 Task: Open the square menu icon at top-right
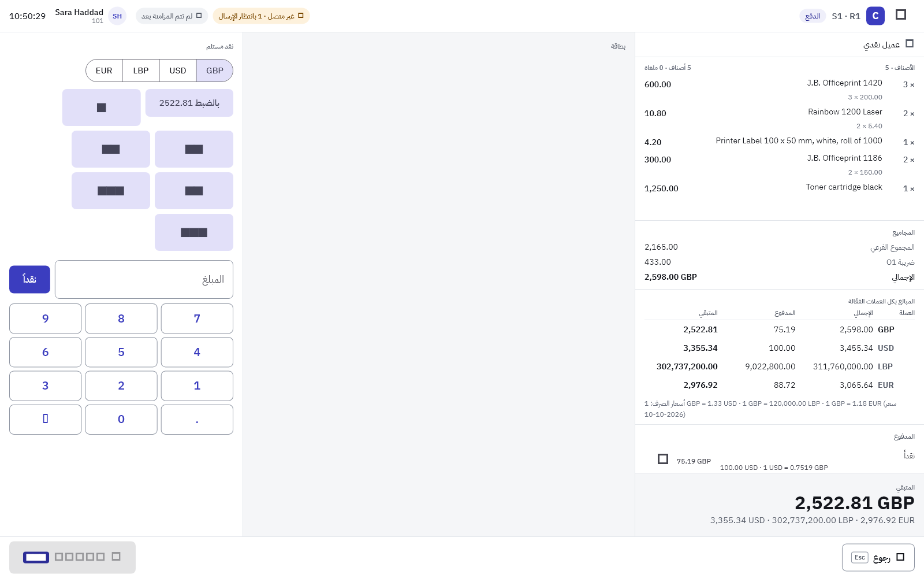click(x=901, y=14)
